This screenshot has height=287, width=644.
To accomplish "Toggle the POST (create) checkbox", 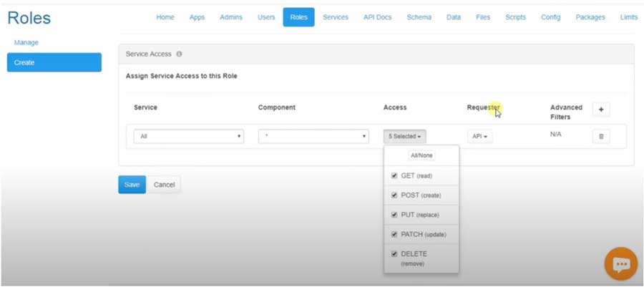I will point(394,195).
